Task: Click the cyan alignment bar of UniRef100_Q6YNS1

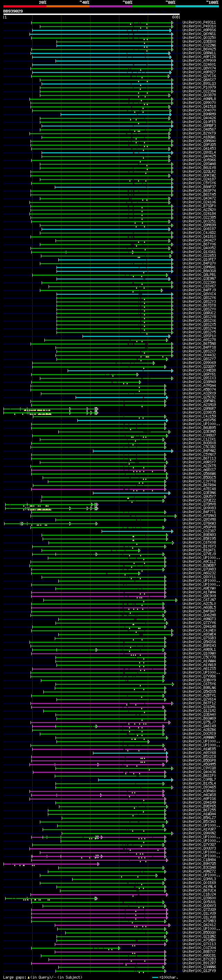Action: pyautogui.click(x=101, y=34)
